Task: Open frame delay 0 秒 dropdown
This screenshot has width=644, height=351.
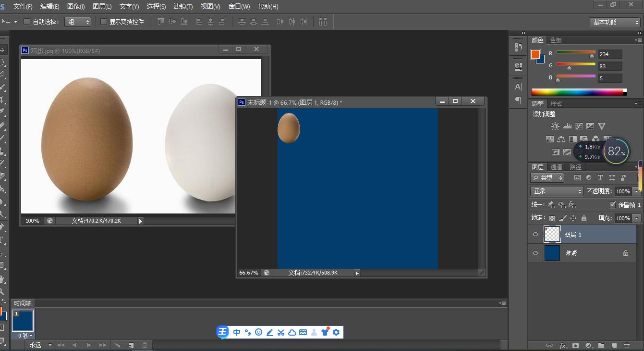Action: pos(26,336)
